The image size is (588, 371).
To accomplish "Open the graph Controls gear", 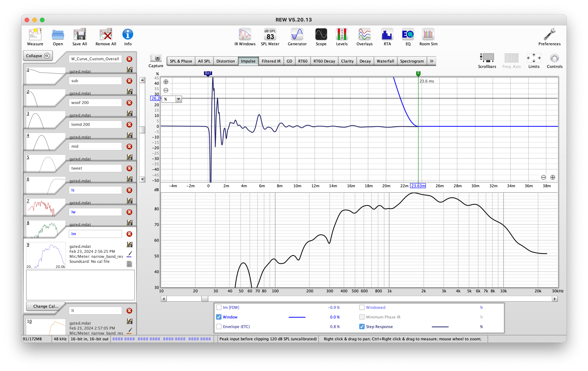I will (554, 61).
